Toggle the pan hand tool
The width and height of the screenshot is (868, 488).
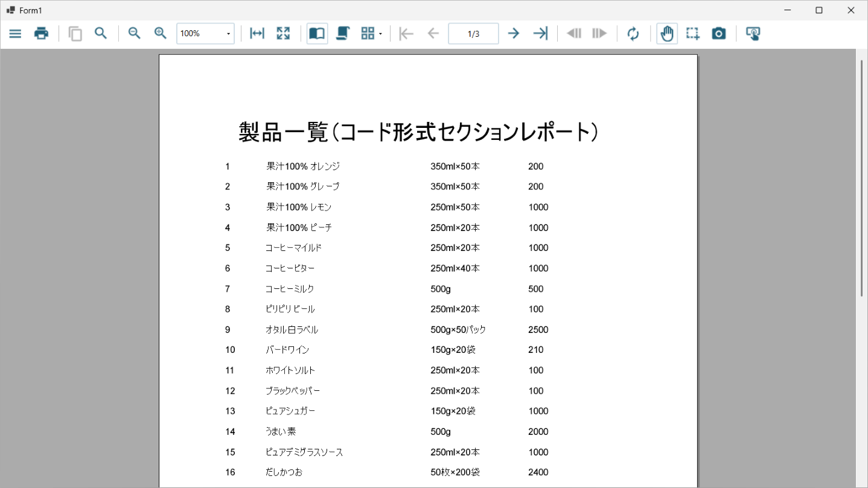coord(667,34)
